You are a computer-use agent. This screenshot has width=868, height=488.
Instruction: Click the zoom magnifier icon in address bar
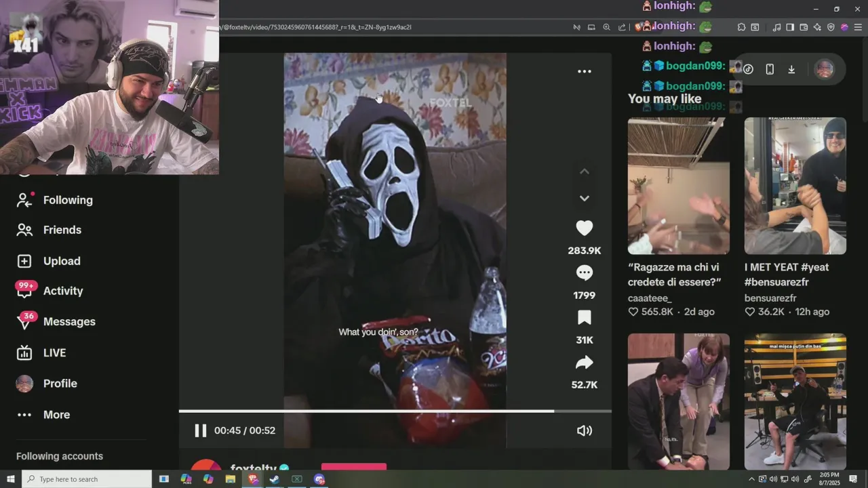(606, 27)
